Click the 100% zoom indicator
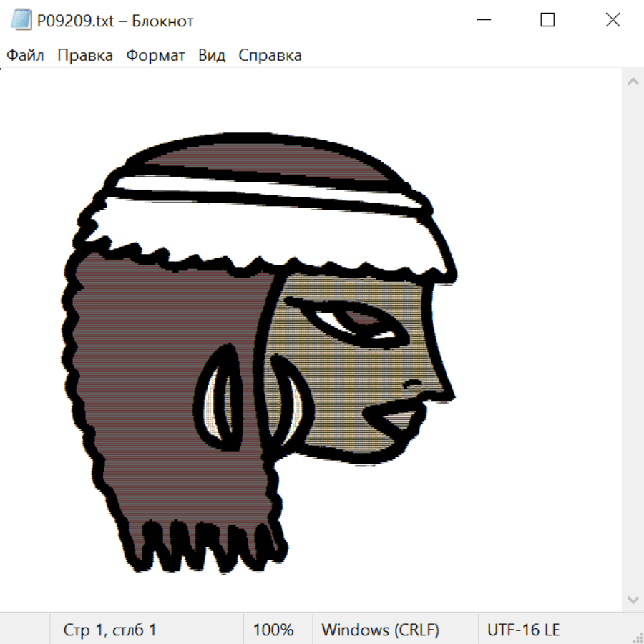Screen dimensions: 644x644 (273, 630)
